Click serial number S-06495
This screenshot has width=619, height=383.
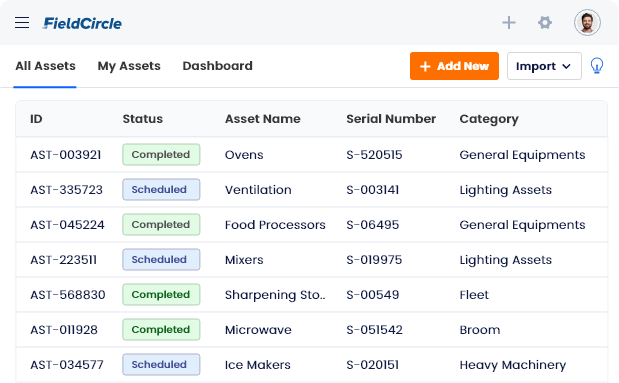[x=373, y=225]
